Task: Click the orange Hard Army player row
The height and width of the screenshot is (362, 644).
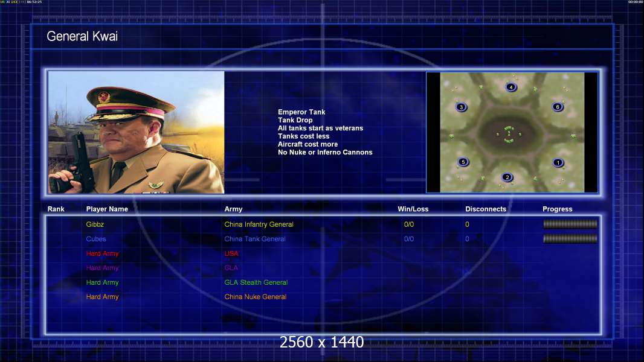Action: (102, 297)
